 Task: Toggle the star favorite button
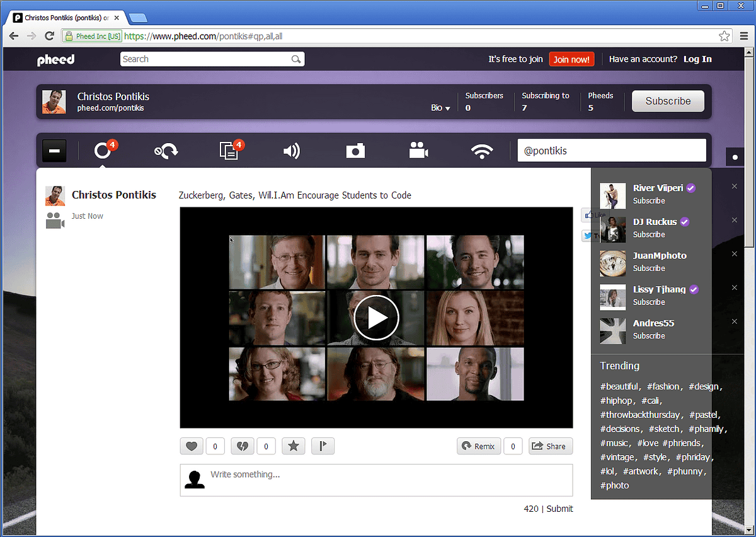tap(293, 446)
